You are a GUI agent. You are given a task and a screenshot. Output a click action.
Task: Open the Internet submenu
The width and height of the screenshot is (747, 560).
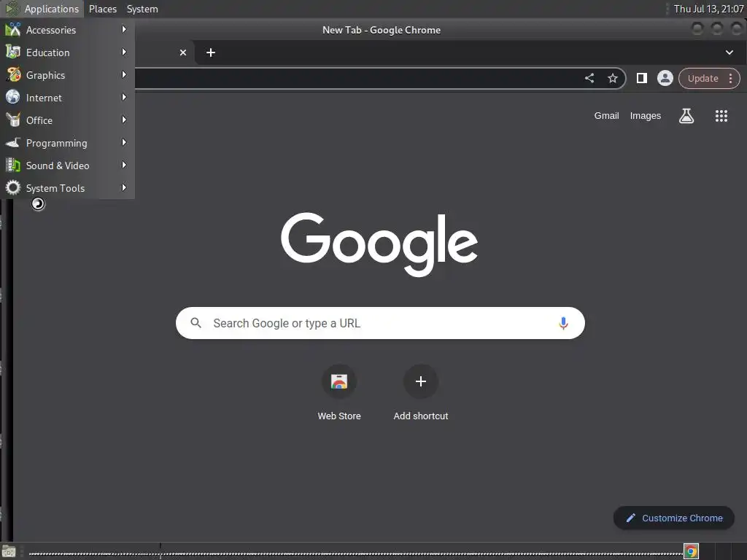coord(67,98)
